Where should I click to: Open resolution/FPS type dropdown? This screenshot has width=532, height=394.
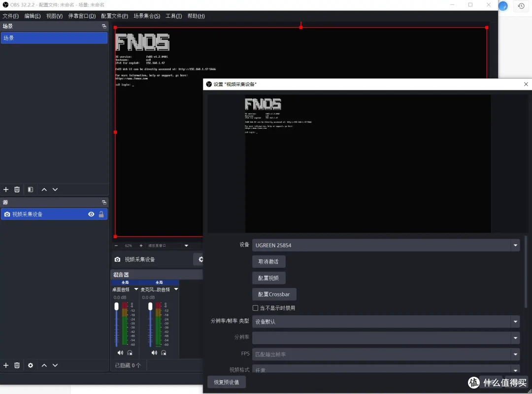pyautogui.click(x=386, y=322)
